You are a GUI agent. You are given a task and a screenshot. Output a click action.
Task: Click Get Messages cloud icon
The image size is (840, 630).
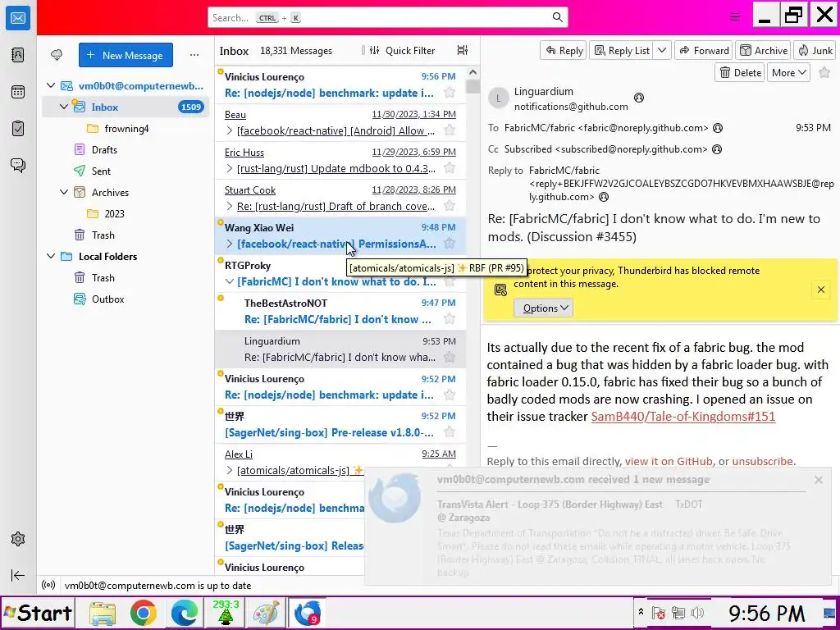57,55
